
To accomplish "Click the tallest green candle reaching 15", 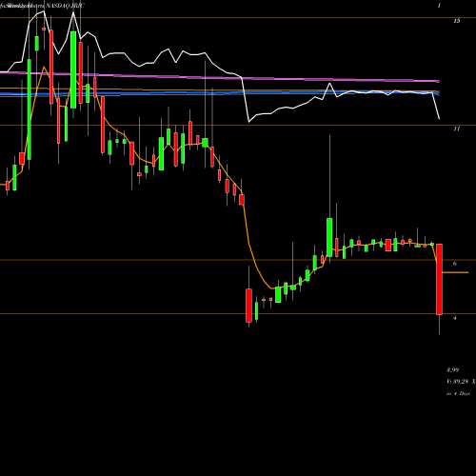I will click(x=73, y=69).
